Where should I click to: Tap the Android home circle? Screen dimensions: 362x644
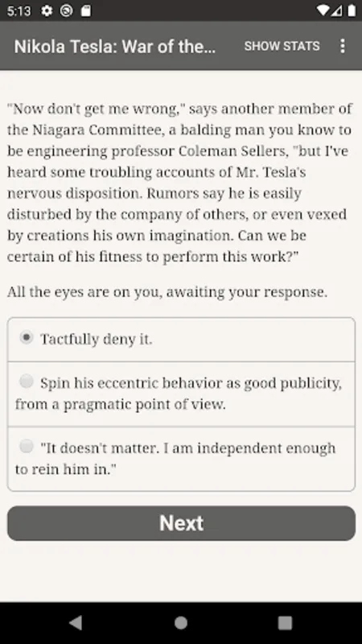tap(181, 622)
